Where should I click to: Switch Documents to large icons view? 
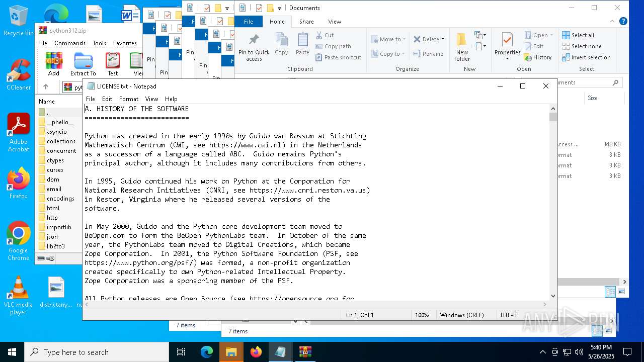click(x=621, y=292)
